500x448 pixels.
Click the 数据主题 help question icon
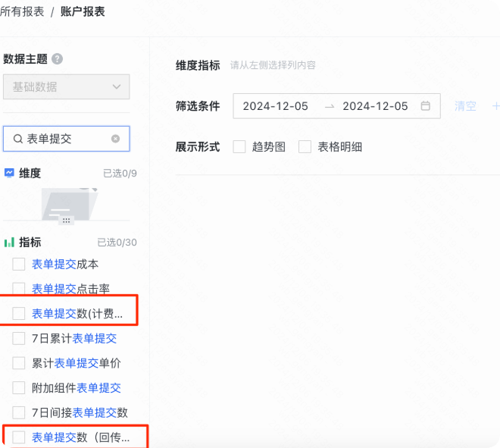point(57,59)
